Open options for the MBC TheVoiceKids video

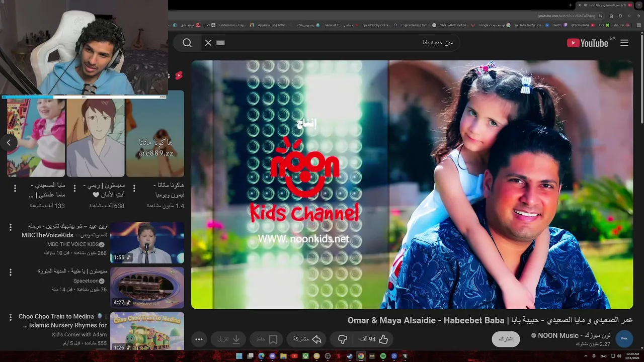tap(11, 227)
